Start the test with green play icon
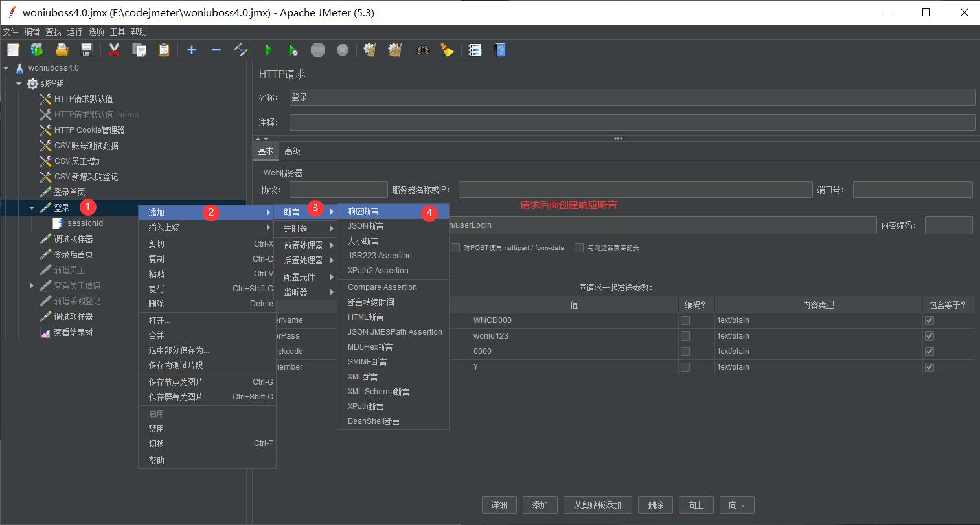 point(269,50)
